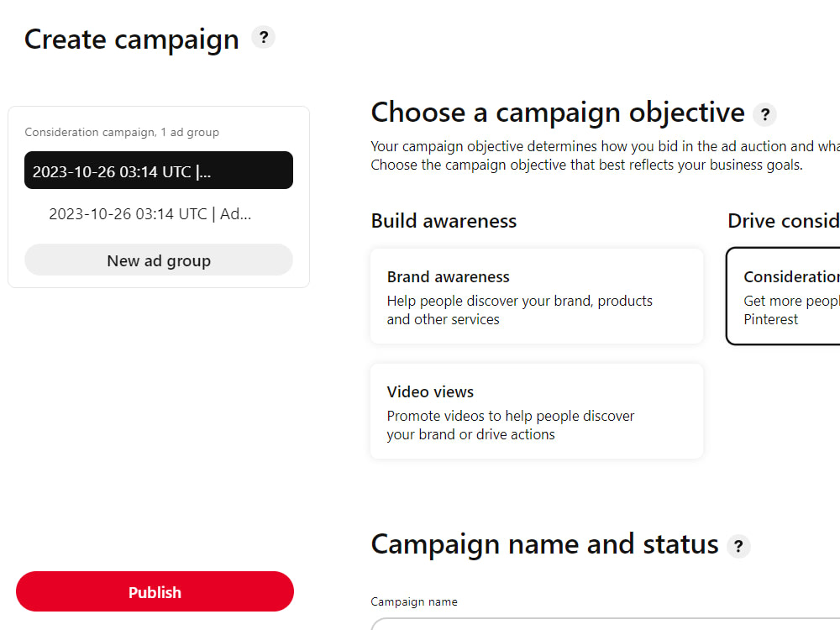Viewport: 840px width, 630px height.
Task: Open the ad group entry under the campaign
Action: (150, 214)
